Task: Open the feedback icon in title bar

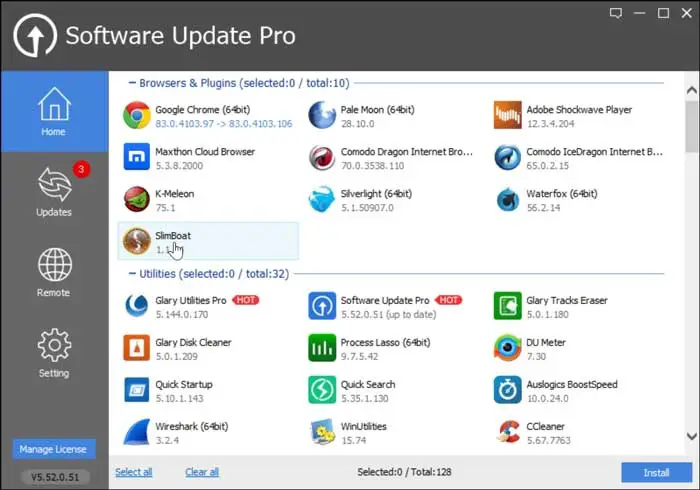Action: pyautogui.click(x=616, y=13)
